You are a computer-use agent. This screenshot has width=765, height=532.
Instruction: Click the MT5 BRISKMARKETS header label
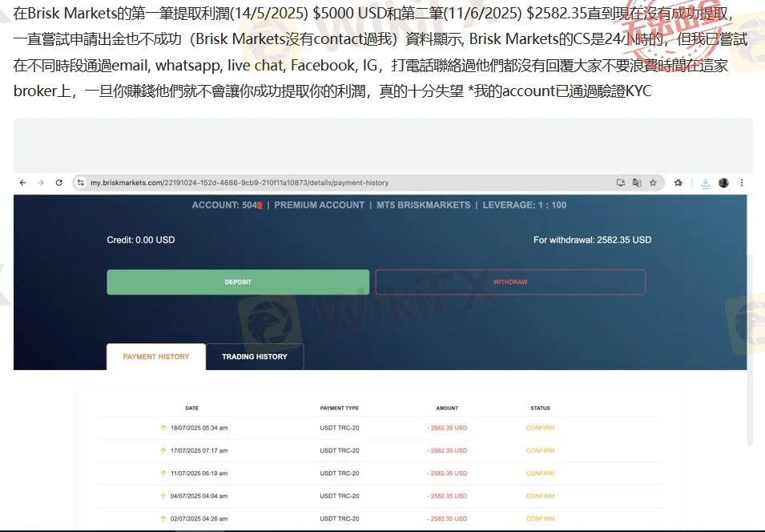(424, 205)
